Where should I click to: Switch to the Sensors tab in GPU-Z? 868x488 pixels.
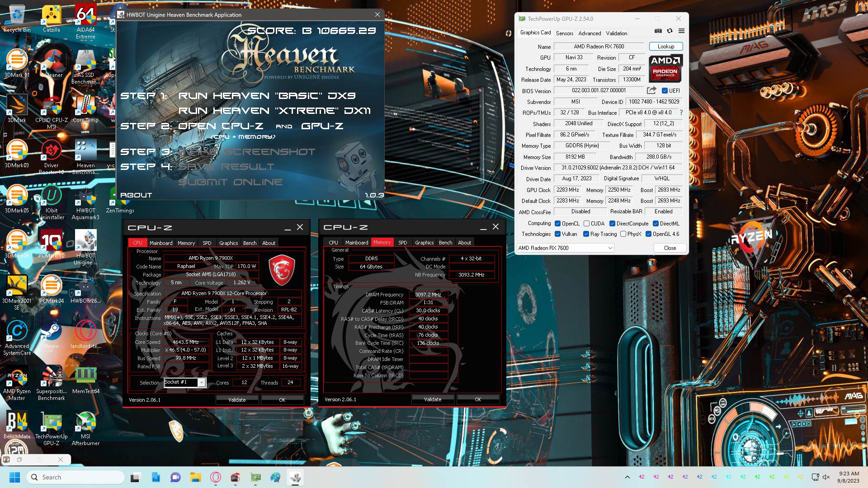pos(564,33)
